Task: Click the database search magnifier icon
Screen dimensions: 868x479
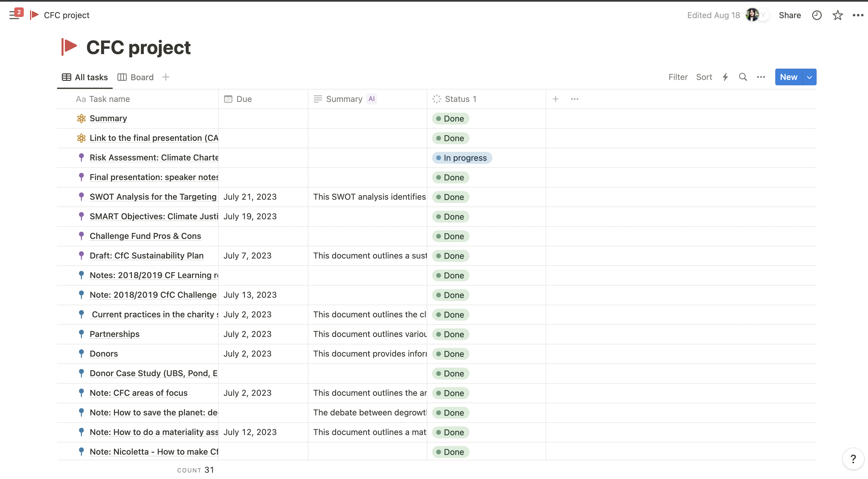Action: (743, 77)
